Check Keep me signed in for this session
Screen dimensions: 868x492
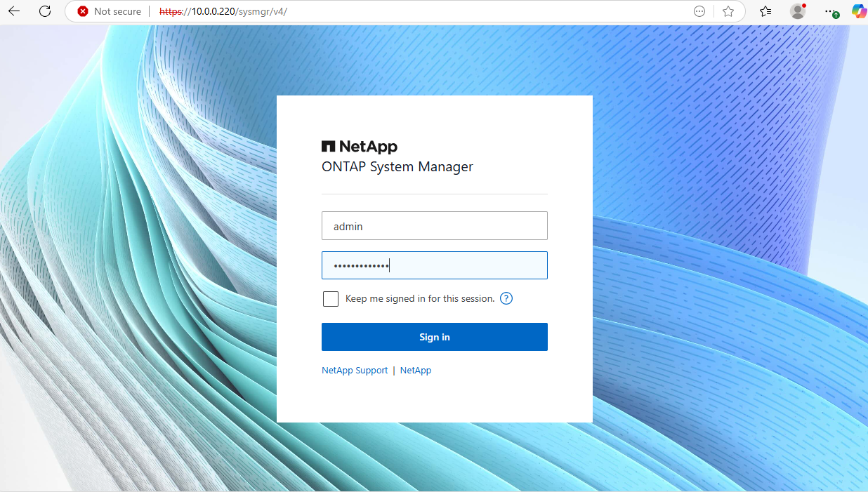(331, 299)
